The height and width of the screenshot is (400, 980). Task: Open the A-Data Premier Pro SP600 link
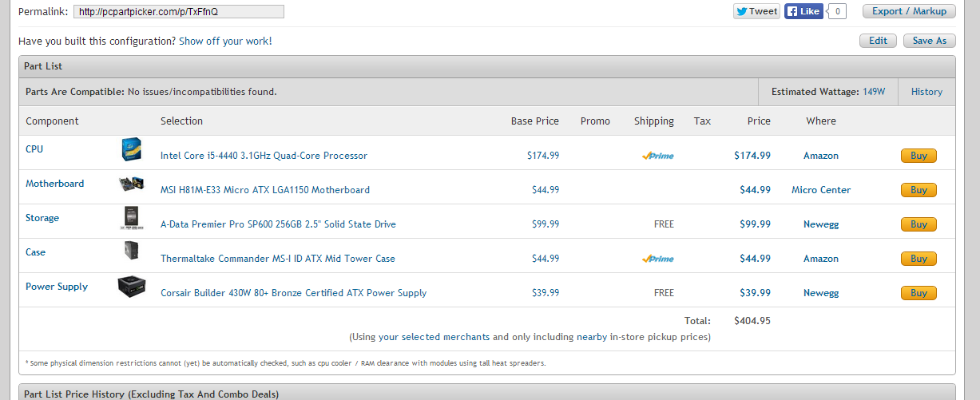pos(278,224)
